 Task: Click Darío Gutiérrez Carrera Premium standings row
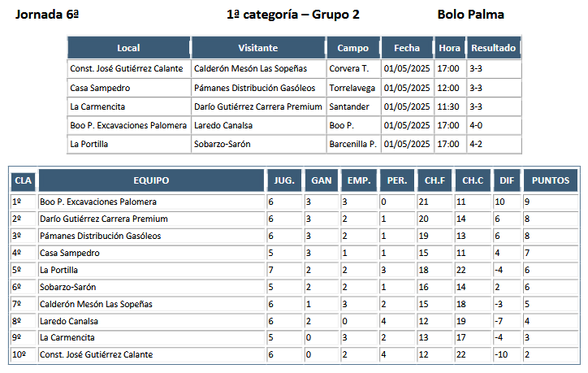point(294,219)
